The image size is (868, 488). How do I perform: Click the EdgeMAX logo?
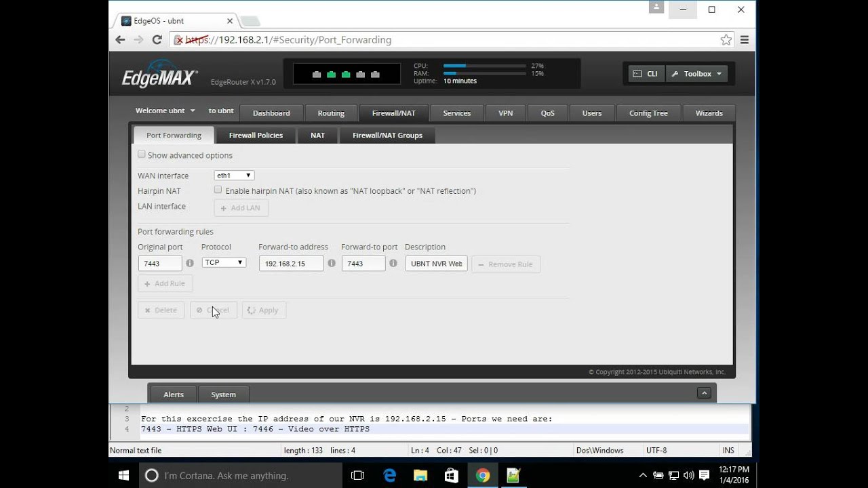pyautogui.click(x=160, y=75)
